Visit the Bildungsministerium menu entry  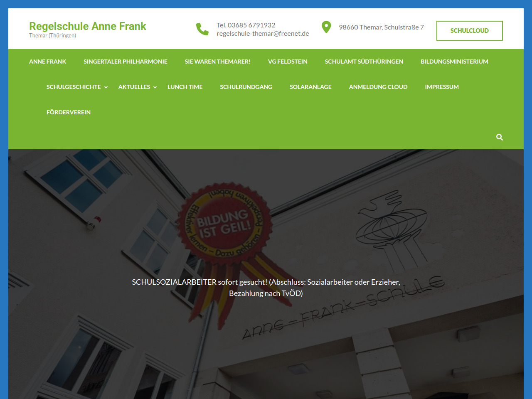tap(454, 62)
